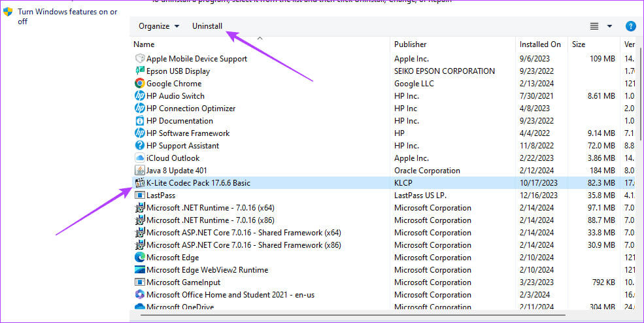Click the 792 KB size value
This screenshot has height=323, width=644.
tap(603, 282)
